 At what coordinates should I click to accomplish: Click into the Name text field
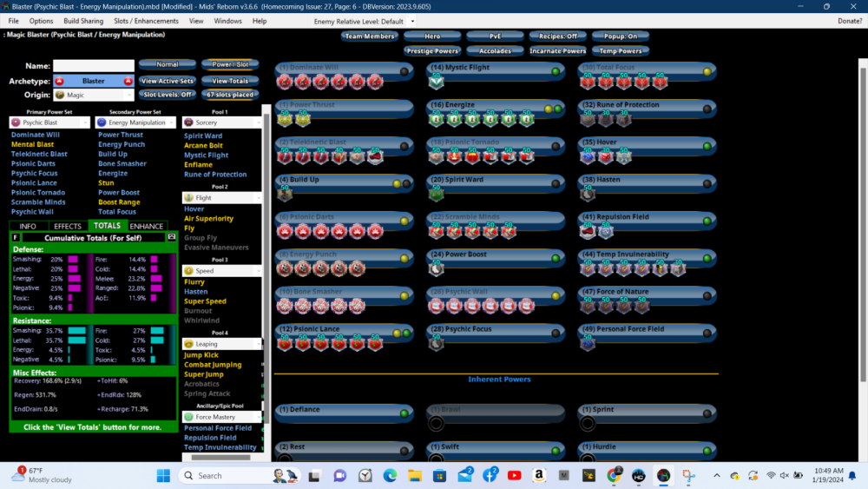click(x=94, y=66)
